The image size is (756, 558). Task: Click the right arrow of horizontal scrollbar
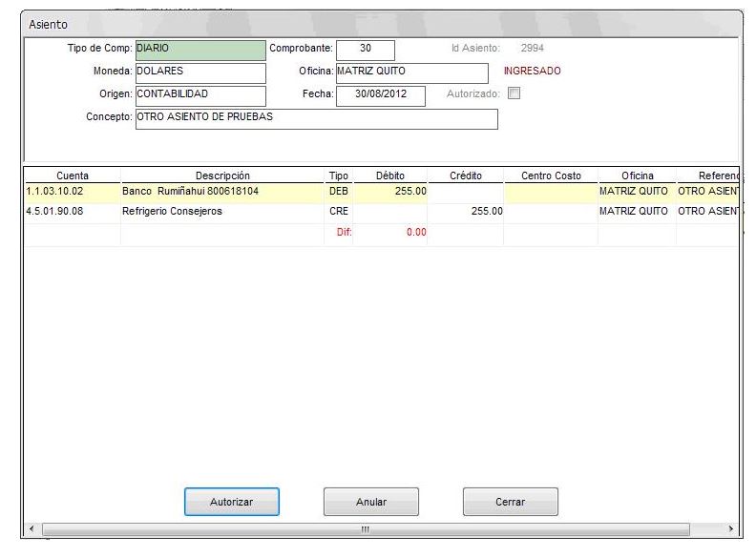[730, 529]
